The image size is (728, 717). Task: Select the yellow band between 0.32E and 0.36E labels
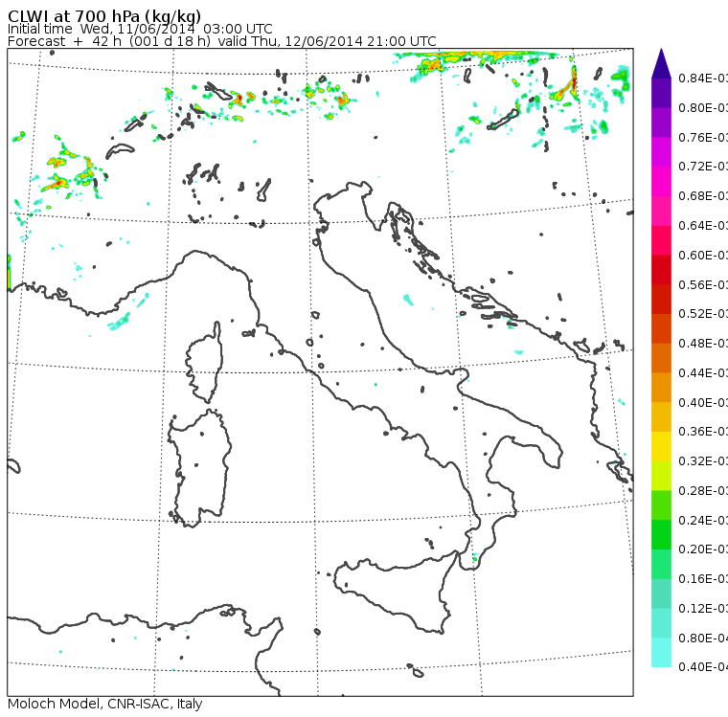pos(661,446)
